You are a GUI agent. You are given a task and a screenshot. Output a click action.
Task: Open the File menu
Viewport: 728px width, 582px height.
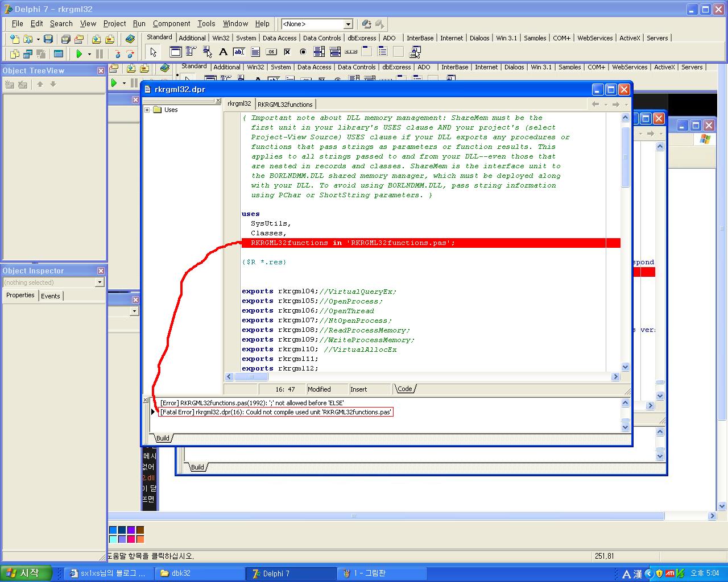click(17, 23)
